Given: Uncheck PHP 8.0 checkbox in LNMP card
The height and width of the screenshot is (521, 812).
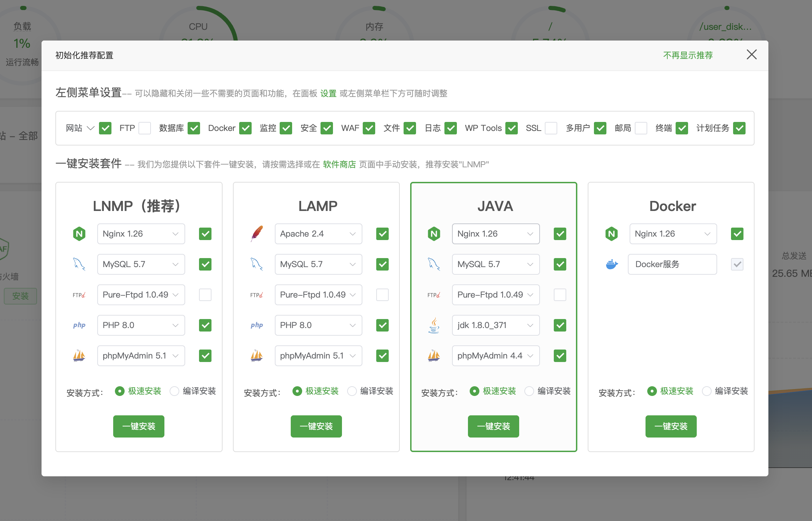Looking at the screenshot, I should pos(205,325).
